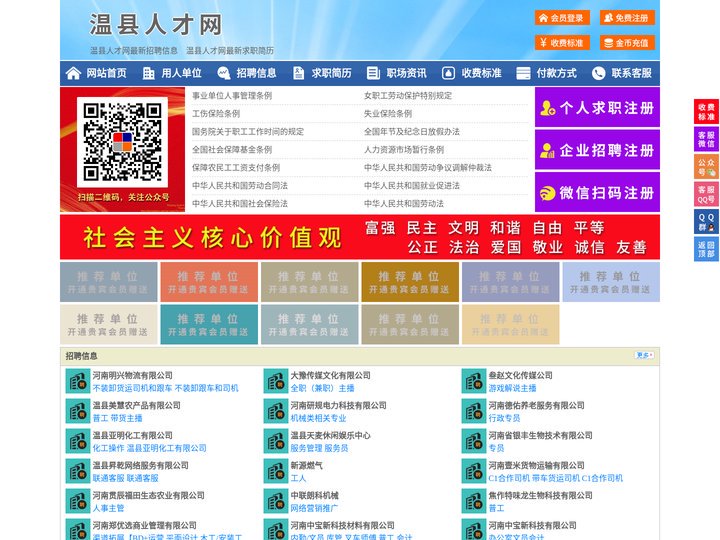Screen dimensions: 720x540
Task: Open 工伤保险条例 link
Action: (216, 113)
